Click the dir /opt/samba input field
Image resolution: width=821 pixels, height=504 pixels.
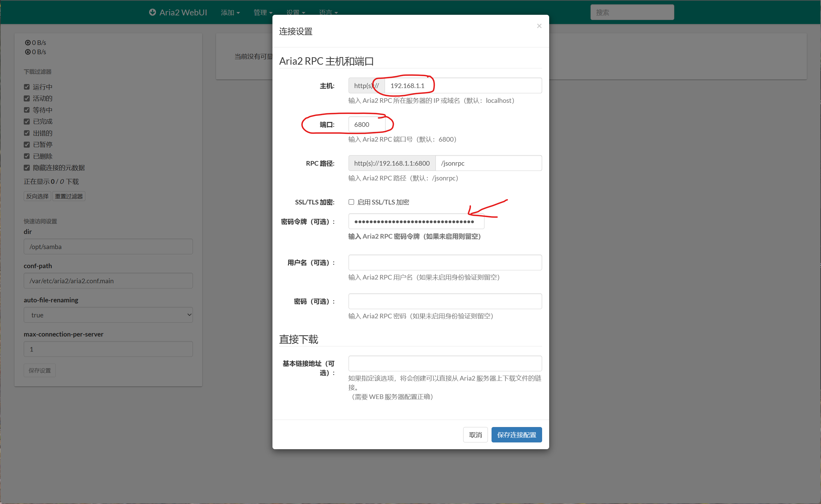108,247
